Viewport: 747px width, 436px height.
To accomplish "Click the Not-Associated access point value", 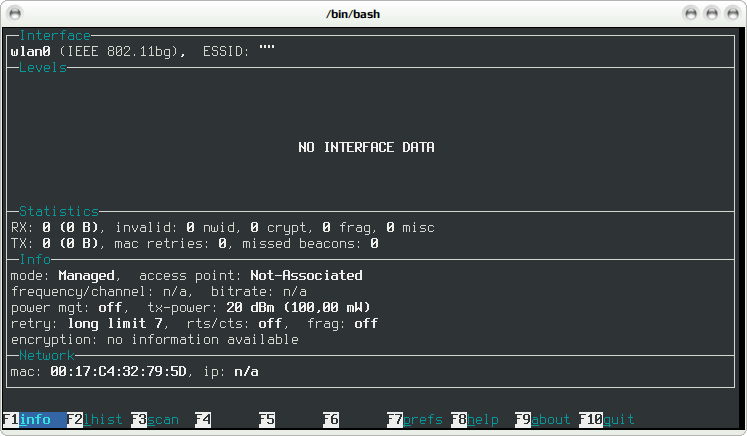I will (x=306, y=275).
